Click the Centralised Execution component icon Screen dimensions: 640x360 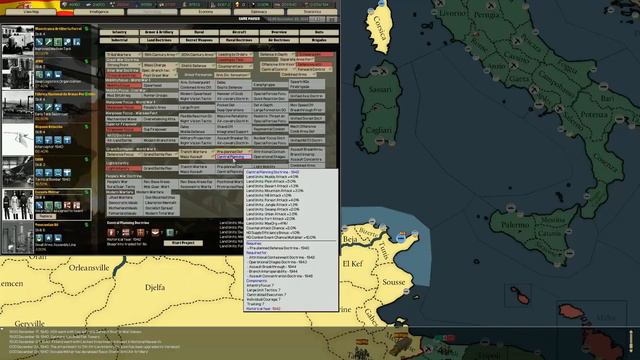pos(140,232)
